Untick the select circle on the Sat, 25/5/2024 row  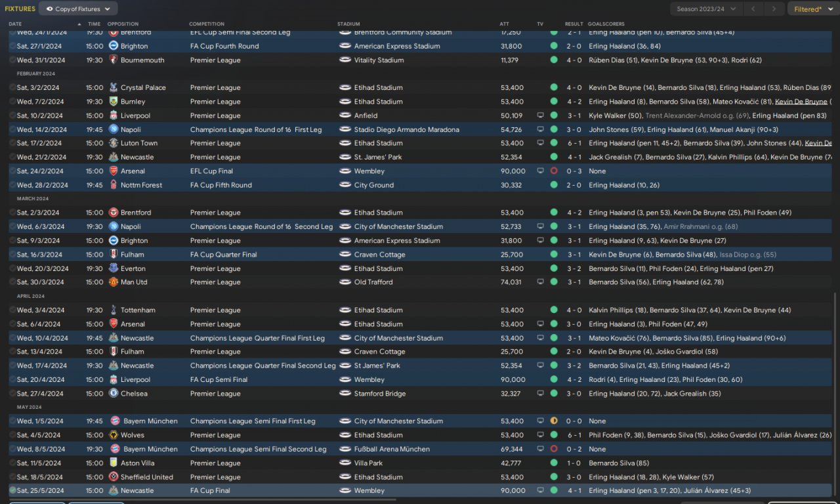(12, 490)
